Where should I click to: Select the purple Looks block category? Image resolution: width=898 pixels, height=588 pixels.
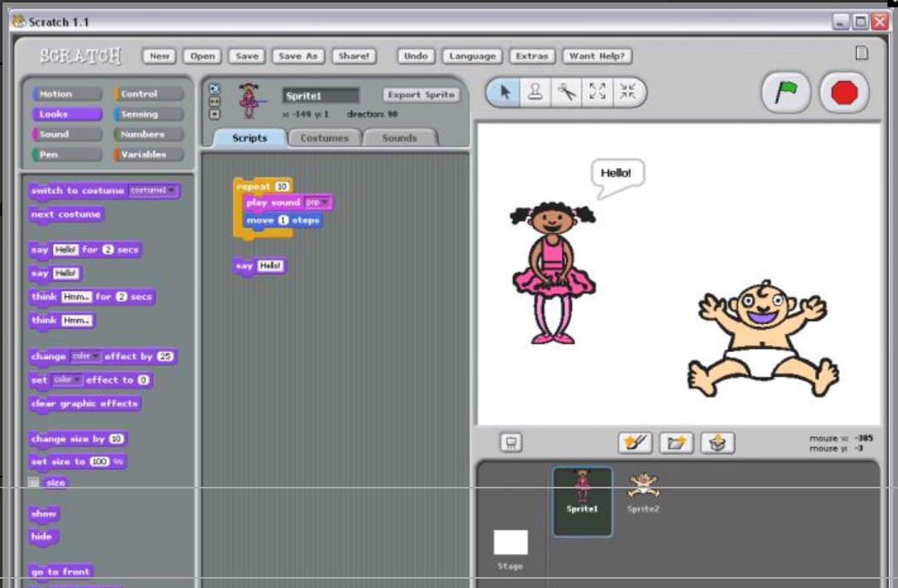click(x=67, y=114)
